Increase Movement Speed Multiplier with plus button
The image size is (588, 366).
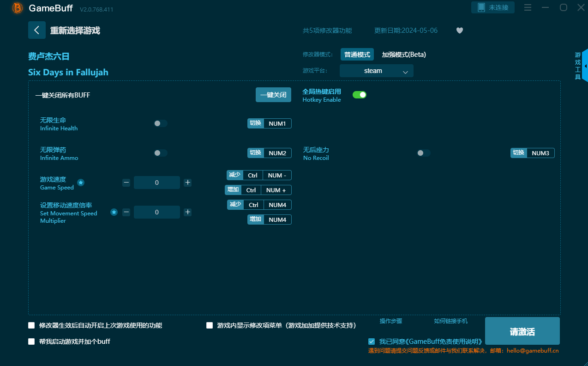point(188,212)
